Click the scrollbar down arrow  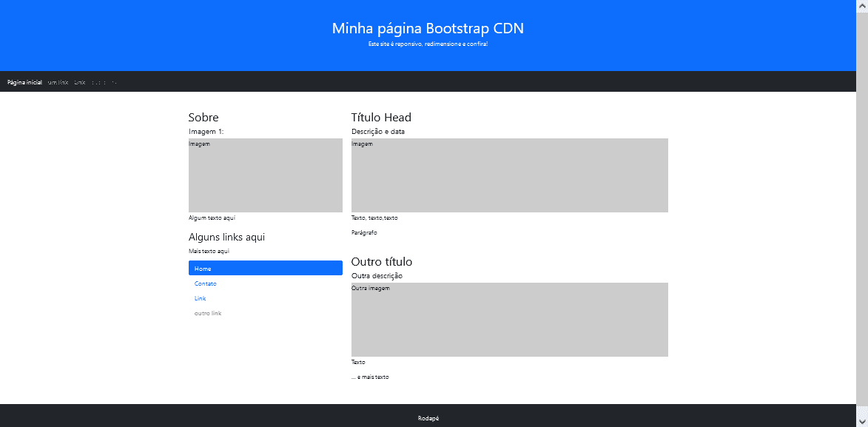pos(862,422)
